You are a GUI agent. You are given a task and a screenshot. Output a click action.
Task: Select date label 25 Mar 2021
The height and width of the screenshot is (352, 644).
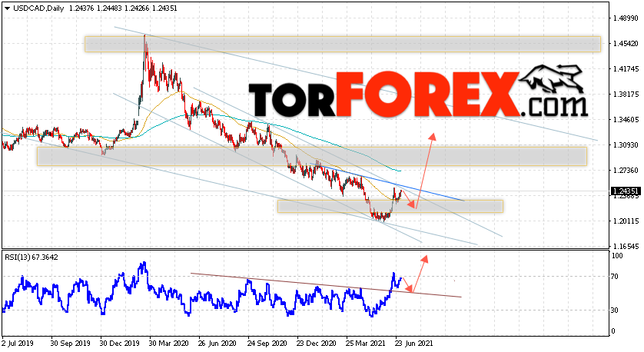click(366, 343)
